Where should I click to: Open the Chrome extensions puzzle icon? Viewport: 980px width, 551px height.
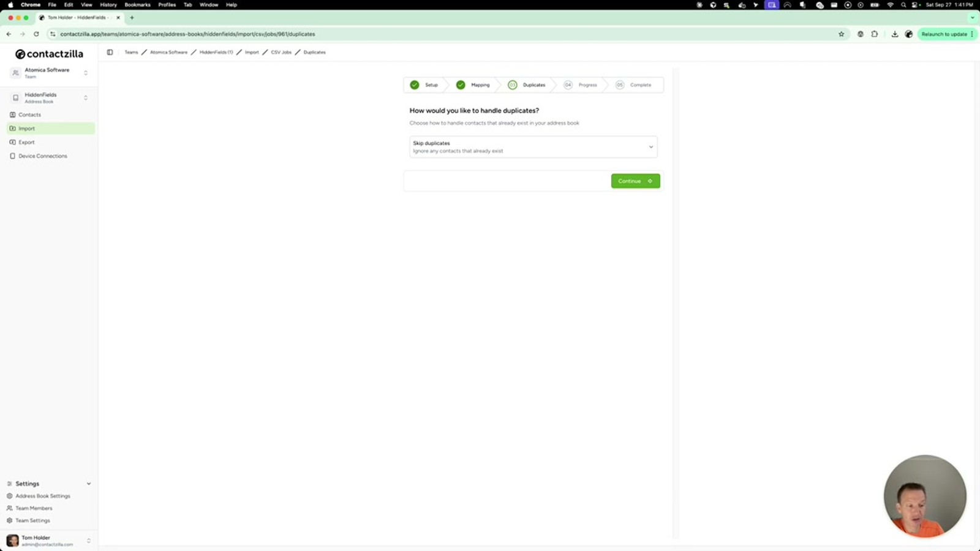pyautogui.click(x=875, y=34)
